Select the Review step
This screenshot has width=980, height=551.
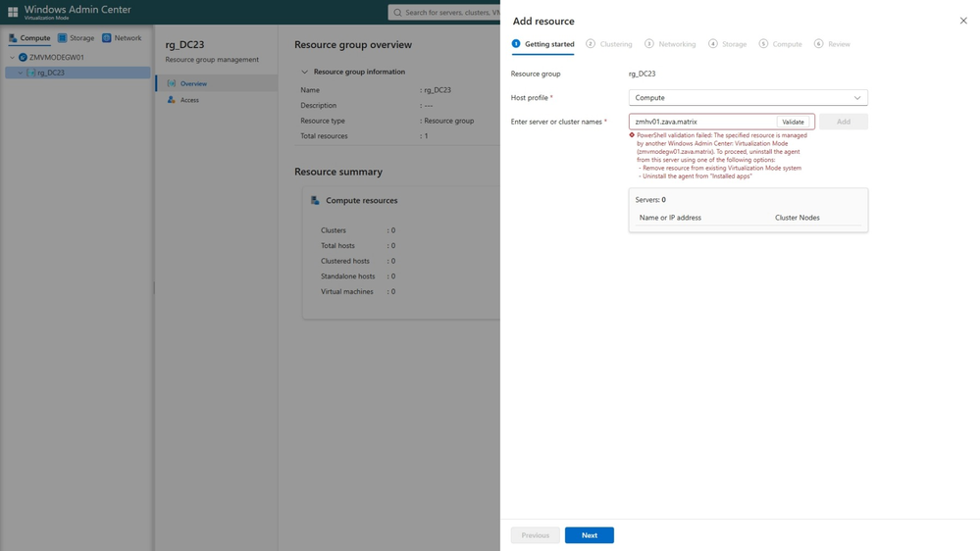click(832, 44)
